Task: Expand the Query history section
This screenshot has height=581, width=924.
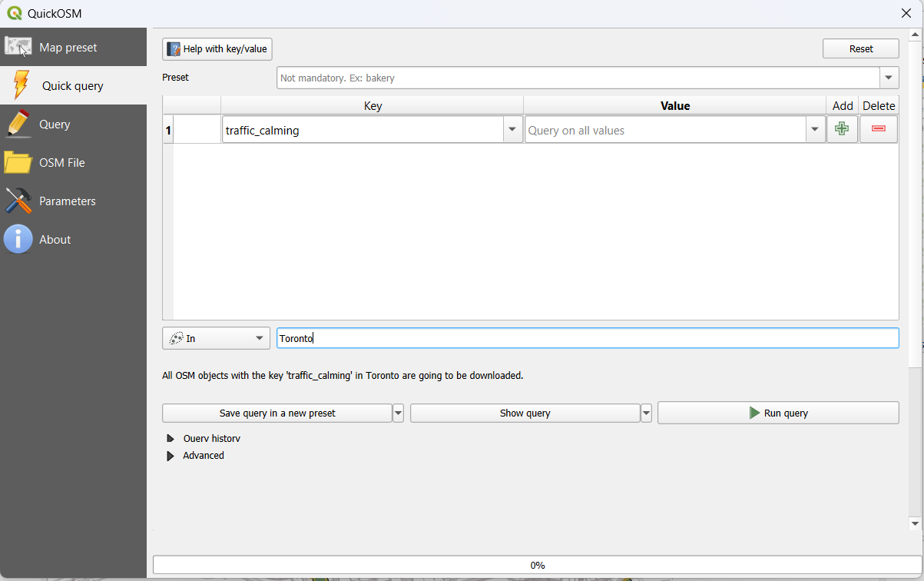Action: [x=171, y=439]
